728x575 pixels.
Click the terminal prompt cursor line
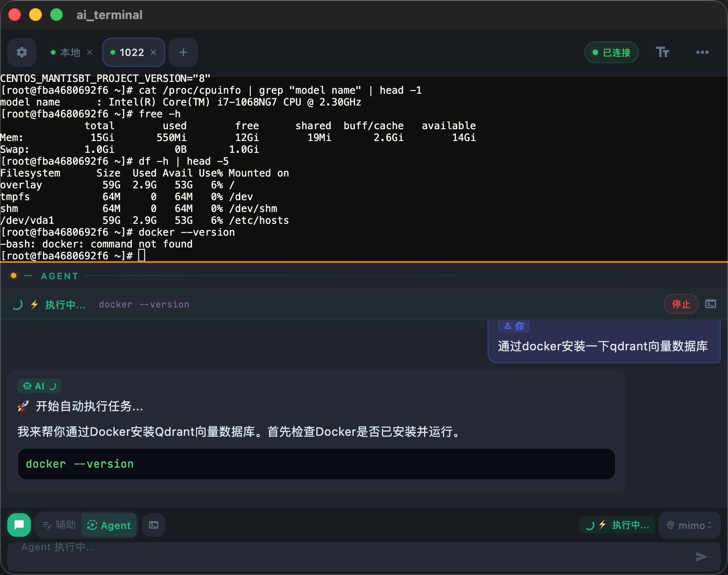point(73,256)
